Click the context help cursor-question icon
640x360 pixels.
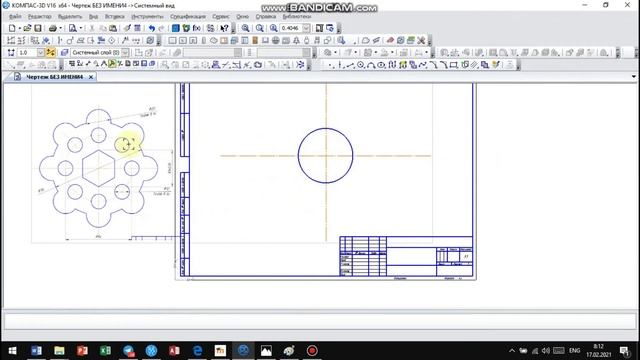(224, 28)
